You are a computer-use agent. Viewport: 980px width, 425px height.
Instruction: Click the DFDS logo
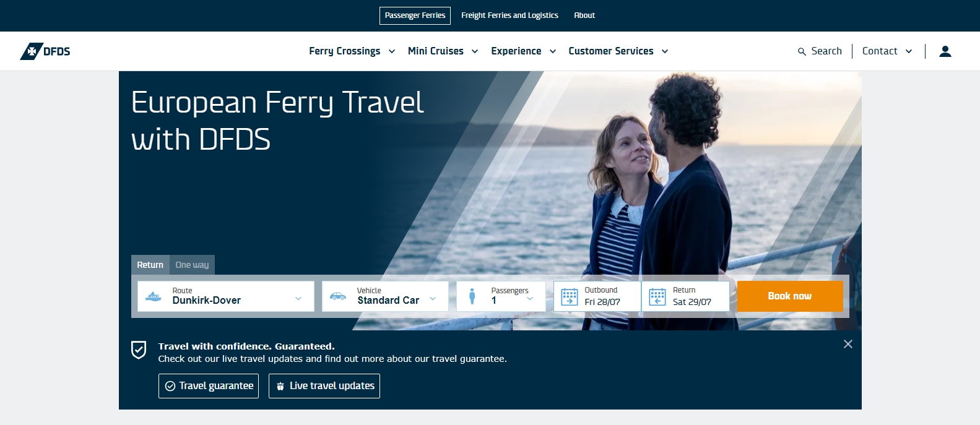point(45,51)
